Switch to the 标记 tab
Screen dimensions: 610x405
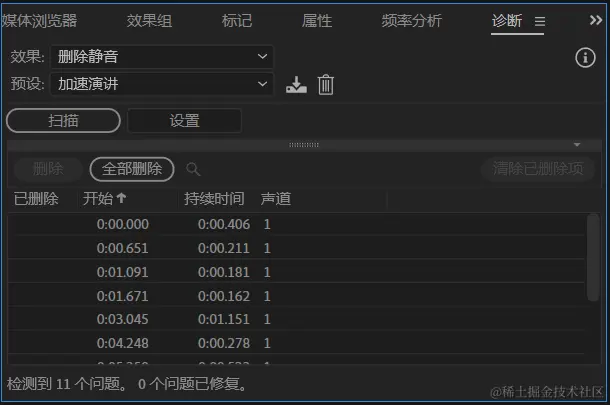(x=237, y=21)
